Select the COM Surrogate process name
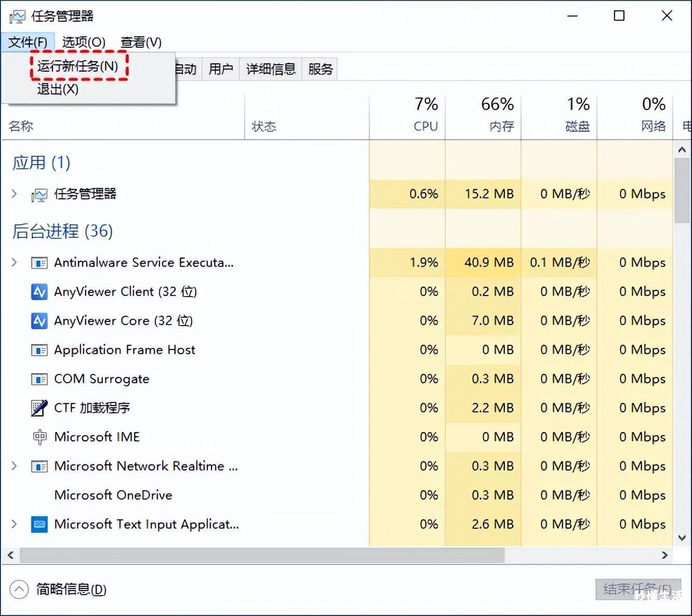Image resolution: width=692 pixels, height=616 pixels. pos(102,379)
